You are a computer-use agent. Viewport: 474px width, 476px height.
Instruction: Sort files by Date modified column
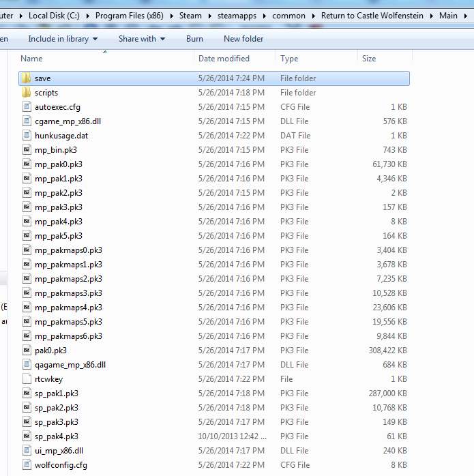[x=235, y=58]
